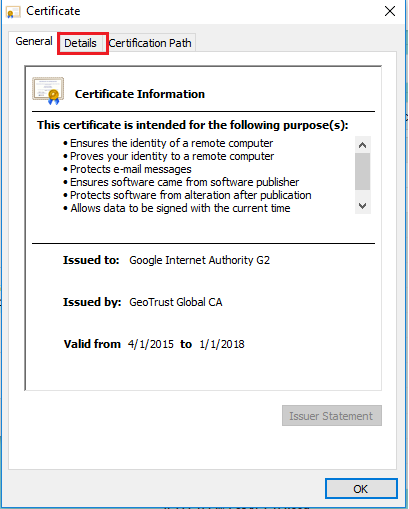Click the OK button
Viewport: 409px width, 509px height.
tap(361, 489)
